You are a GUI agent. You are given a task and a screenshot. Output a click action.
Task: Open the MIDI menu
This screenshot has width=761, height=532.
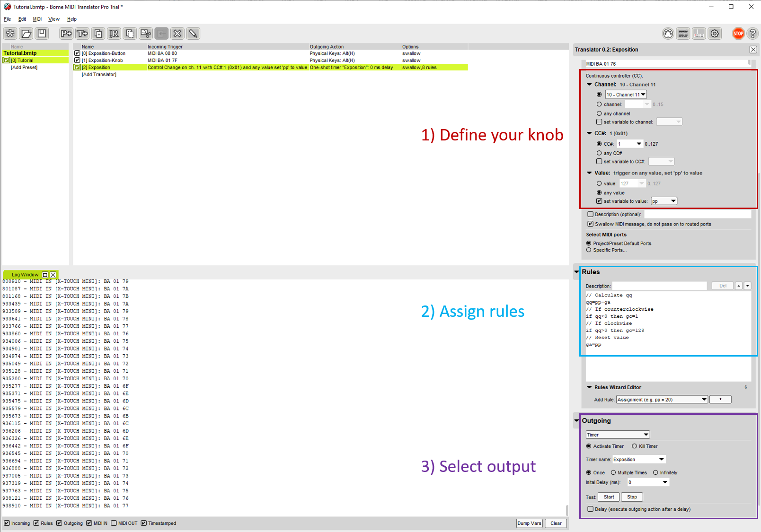tap(37, 19)
